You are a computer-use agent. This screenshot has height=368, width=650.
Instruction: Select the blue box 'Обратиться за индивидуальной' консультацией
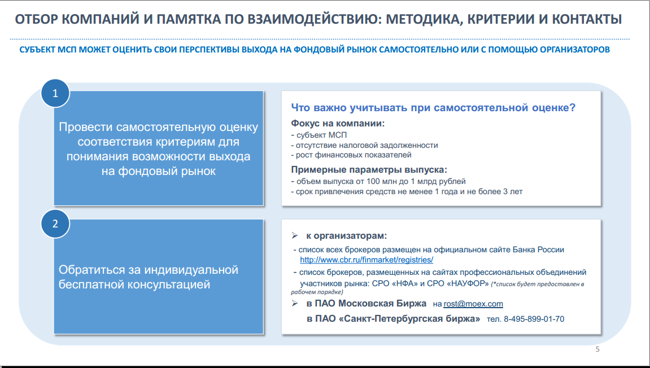click(159, 277)
